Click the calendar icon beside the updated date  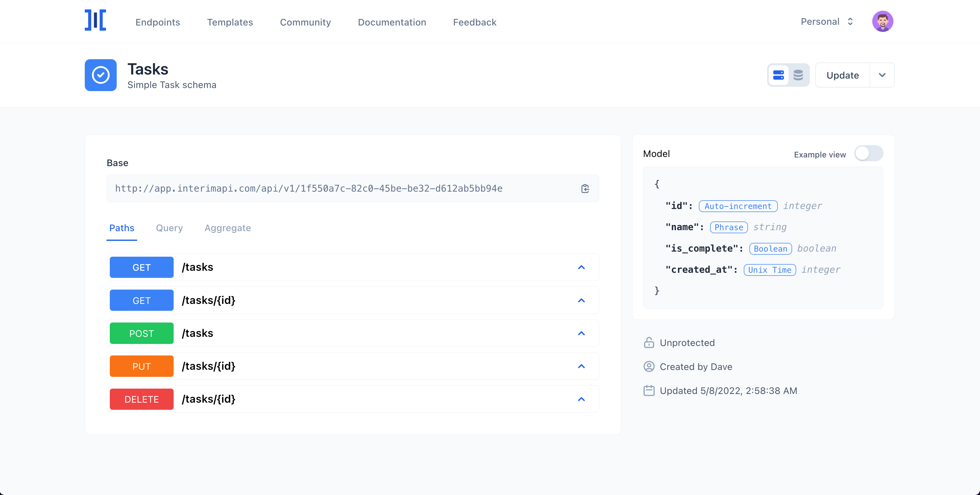click(649, 390)
